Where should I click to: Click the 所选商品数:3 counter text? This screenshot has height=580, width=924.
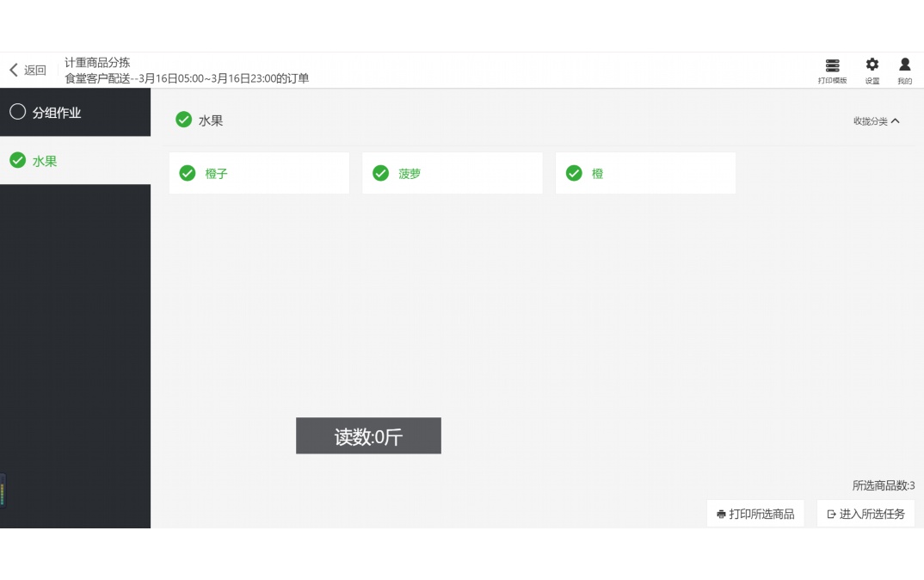882,485
